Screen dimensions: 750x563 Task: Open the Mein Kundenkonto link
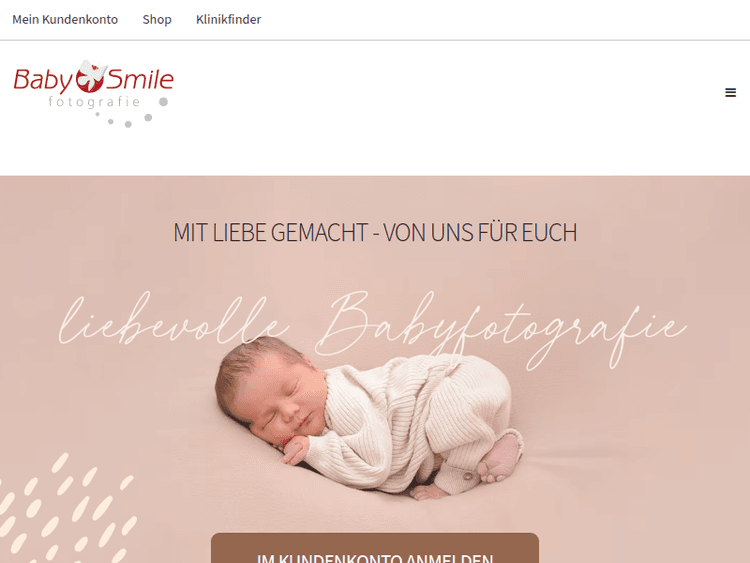pyautogui.click(x=65, y=20)
